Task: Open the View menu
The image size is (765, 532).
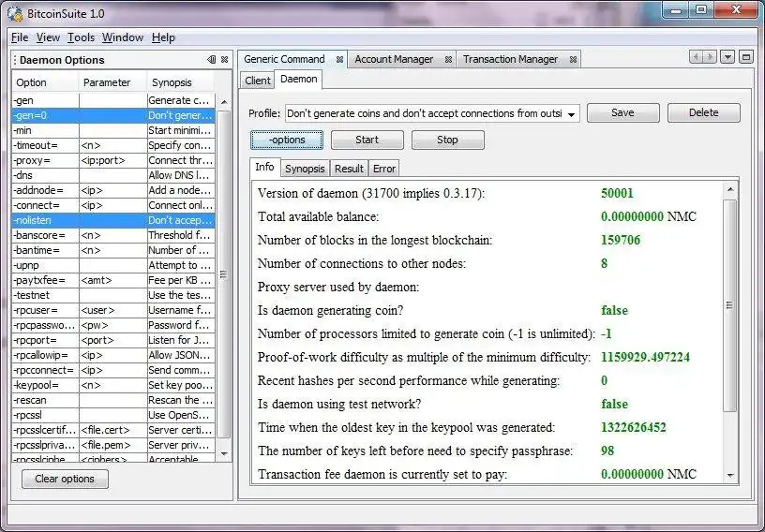Action: [x=48, y=37]
